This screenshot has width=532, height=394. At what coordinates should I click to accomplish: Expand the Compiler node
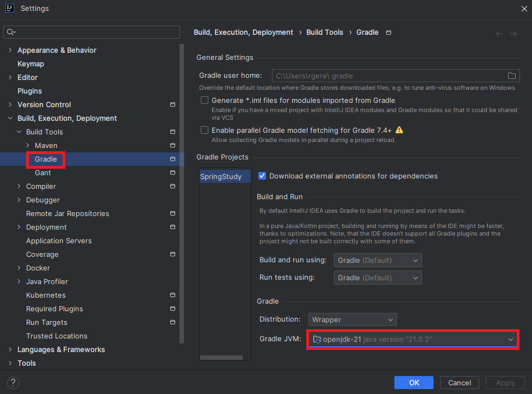point(19,186)
